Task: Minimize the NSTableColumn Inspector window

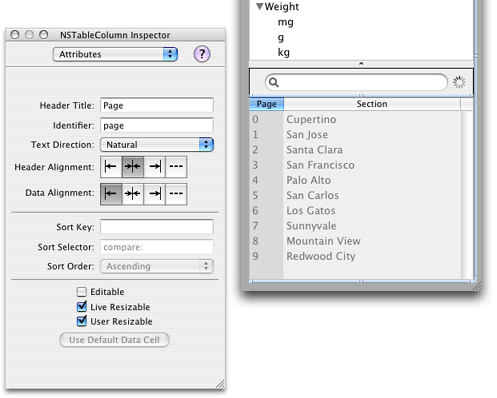Action: click(29, 35)
